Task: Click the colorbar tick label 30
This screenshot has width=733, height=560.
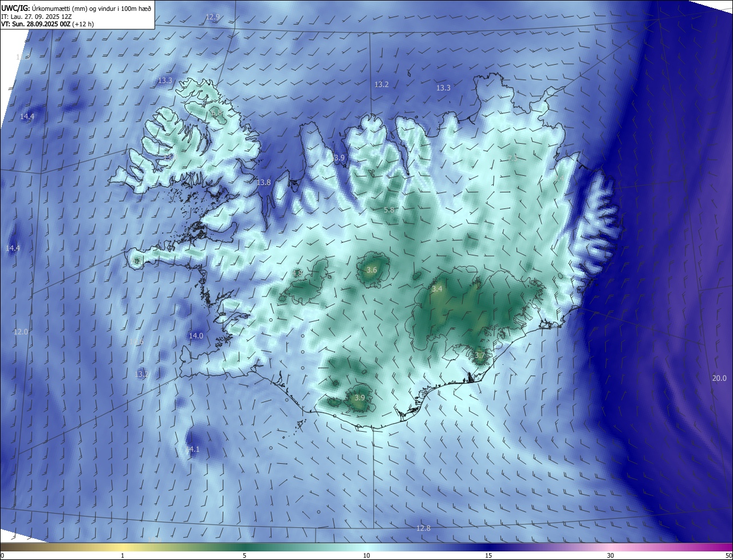Action: 610,555
